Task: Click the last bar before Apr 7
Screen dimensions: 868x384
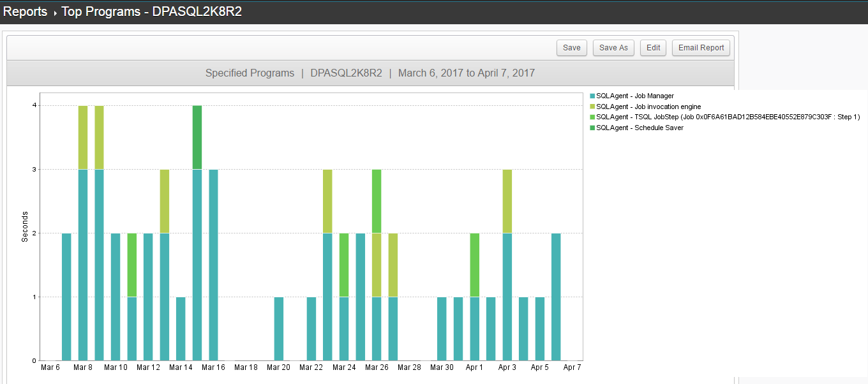Action: pos(556,297)
